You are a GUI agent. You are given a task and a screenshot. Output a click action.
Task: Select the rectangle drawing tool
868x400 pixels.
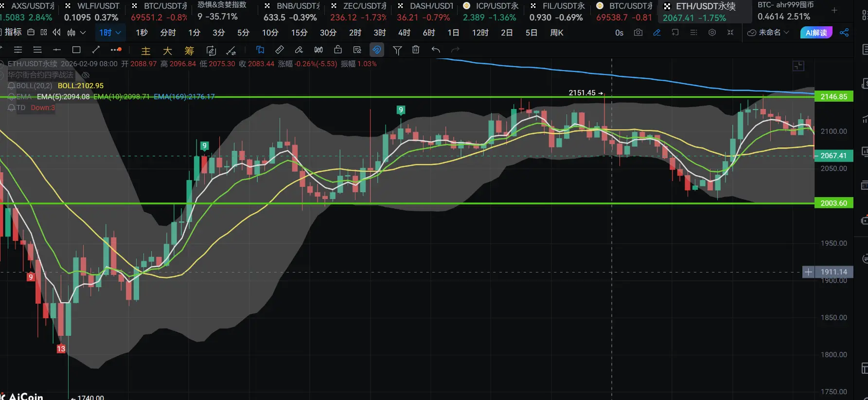pos(76,50)
